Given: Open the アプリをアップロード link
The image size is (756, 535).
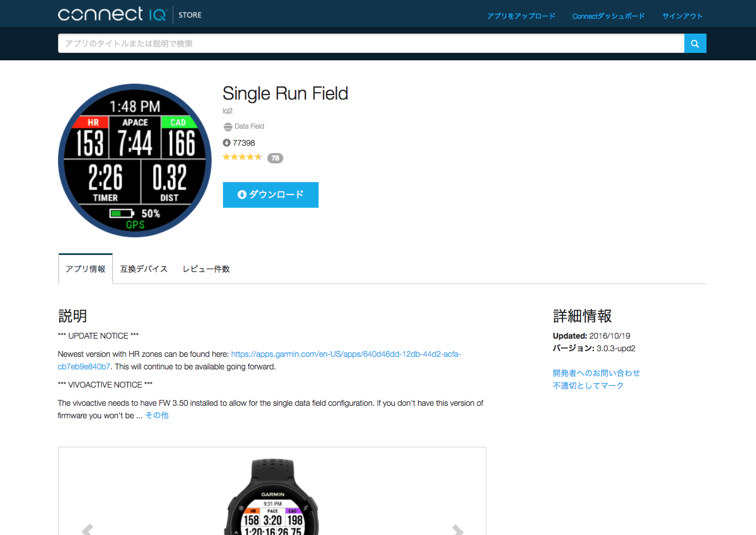Looking at the screenshot, I should pos(521,16).
